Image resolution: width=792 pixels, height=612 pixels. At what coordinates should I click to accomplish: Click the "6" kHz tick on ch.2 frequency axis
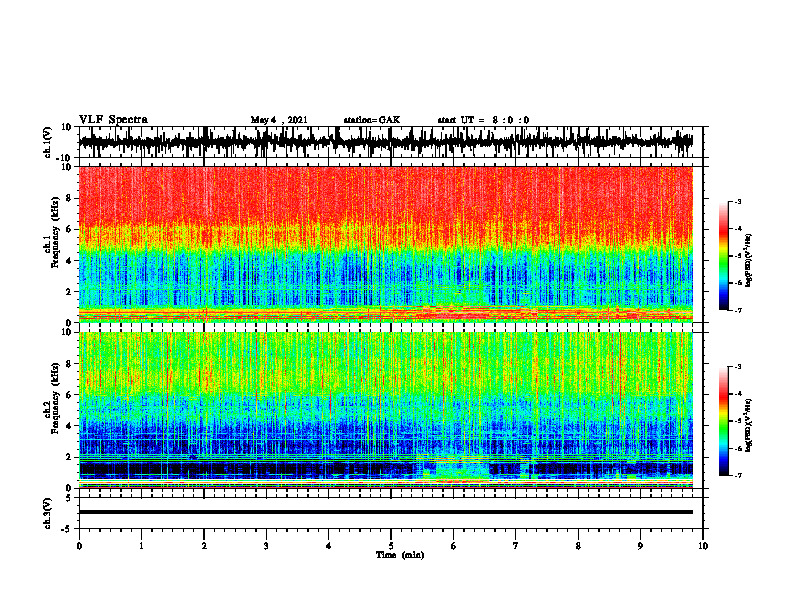pyautogui.click(x=69, y=395)
